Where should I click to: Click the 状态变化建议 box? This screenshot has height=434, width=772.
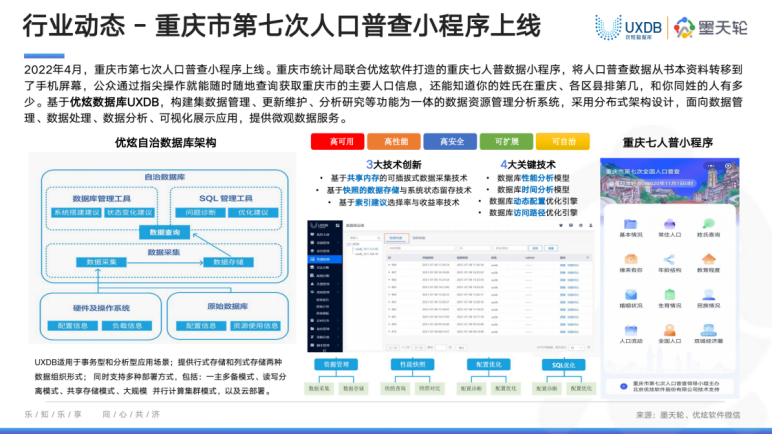pyautogui.click(x=130, y=212)
